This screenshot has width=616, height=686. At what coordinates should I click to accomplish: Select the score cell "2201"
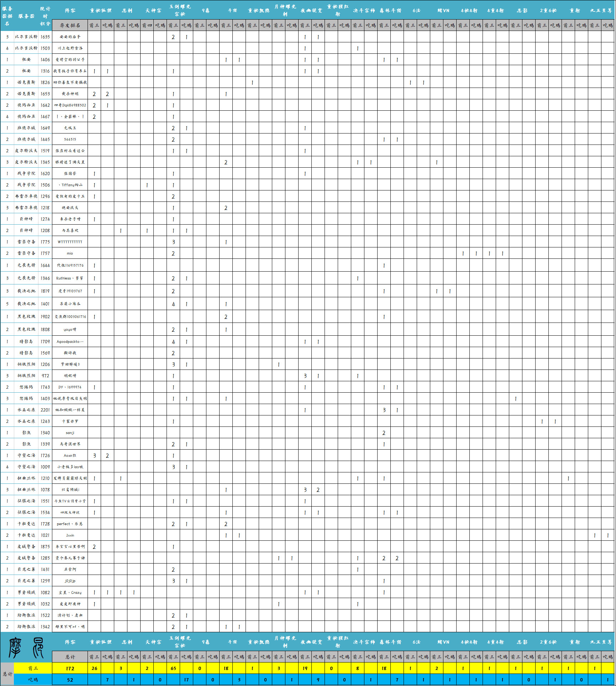[x=45, y=410]
